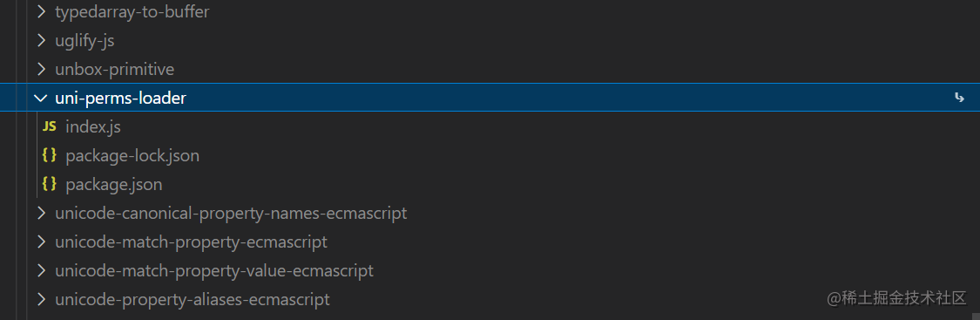Expand unicode-match-property-value-ecmascript chevron
Image resolution: width=980 pixels, height=320 pixels.
[41, 270]
